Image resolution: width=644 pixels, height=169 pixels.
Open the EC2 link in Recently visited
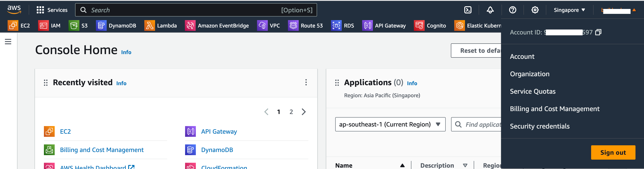pos(65,131)
